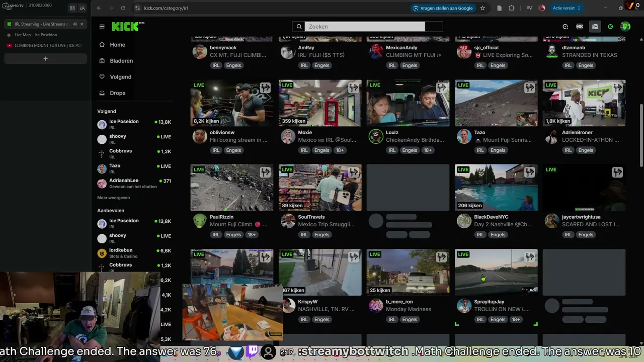
Task: Open multistream icon on PaulRizzin thumbnail
Action: pos(265,172)
